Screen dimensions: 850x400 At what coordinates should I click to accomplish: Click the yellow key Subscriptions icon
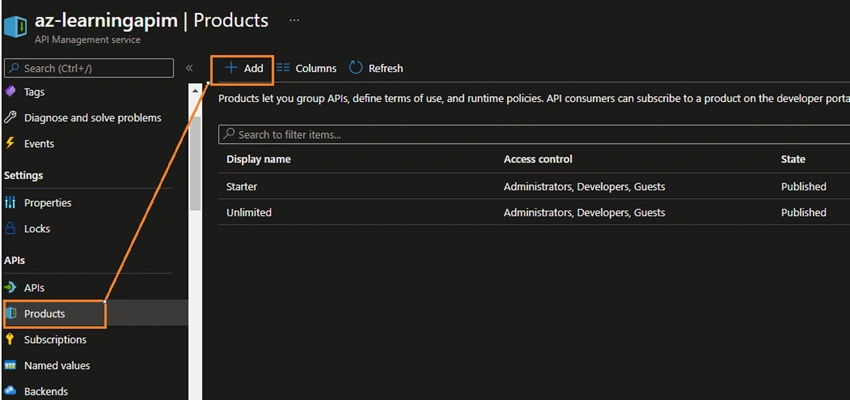pyautogui.click(x=10, y=339)
